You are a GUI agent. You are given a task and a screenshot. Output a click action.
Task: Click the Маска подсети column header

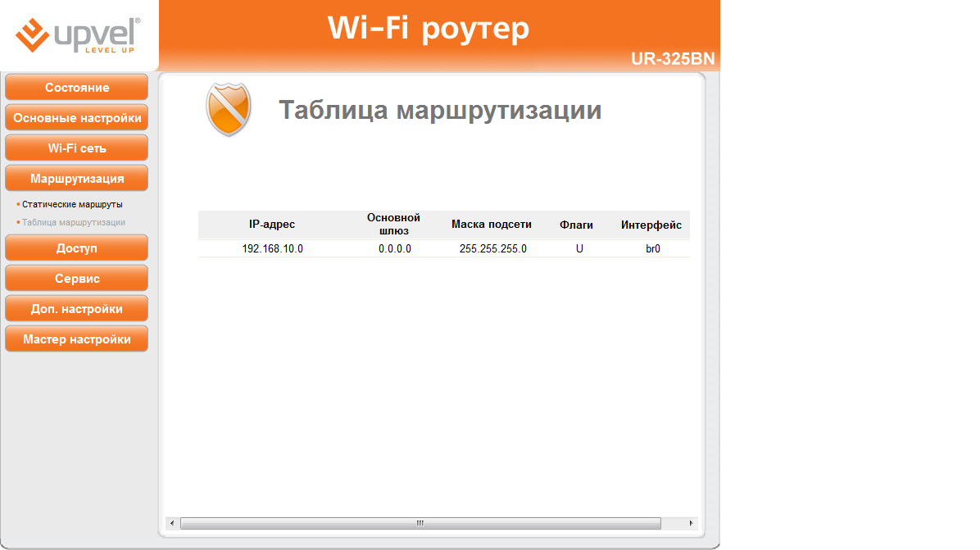coord(492,225)
